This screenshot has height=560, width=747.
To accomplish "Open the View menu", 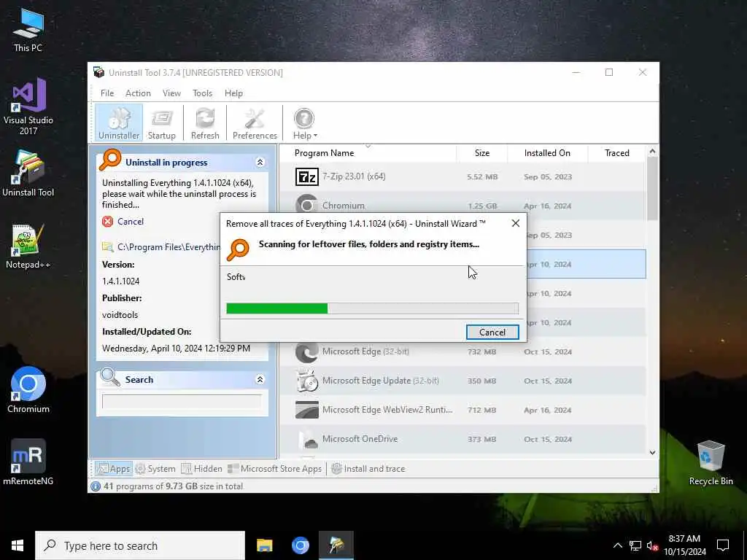I will point(171,93).
